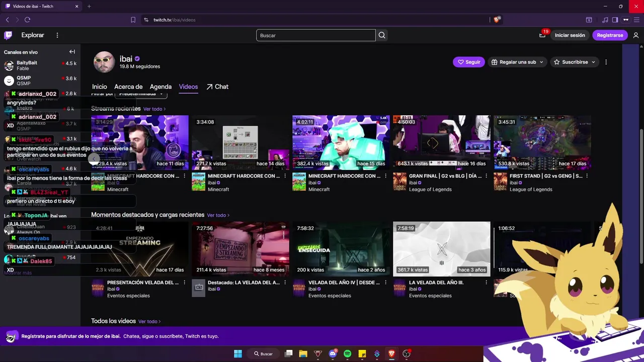Open the 7:58:32 Velada IV thumbnail
Screen dimensions: 644x362
coord(341,249)
